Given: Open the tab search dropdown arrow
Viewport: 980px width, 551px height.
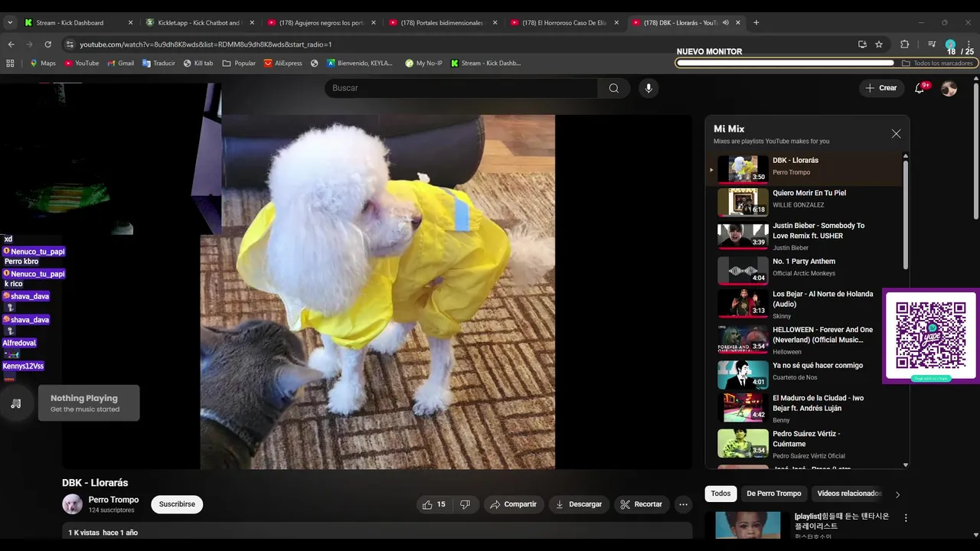Looking at the screenshot, I should click(10, 23).
